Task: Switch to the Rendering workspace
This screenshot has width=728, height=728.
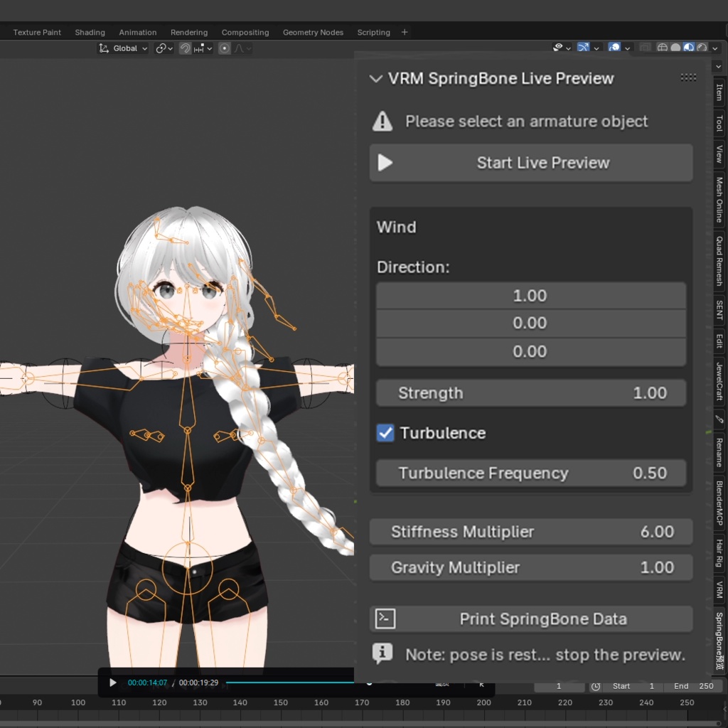Action: tap(189, 33)
